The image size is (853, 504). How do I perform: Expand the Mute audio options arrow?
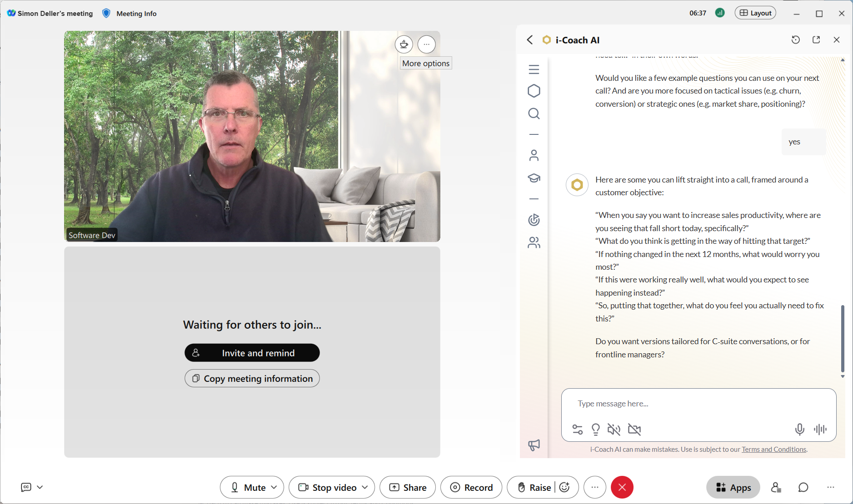tap(274, 487)
